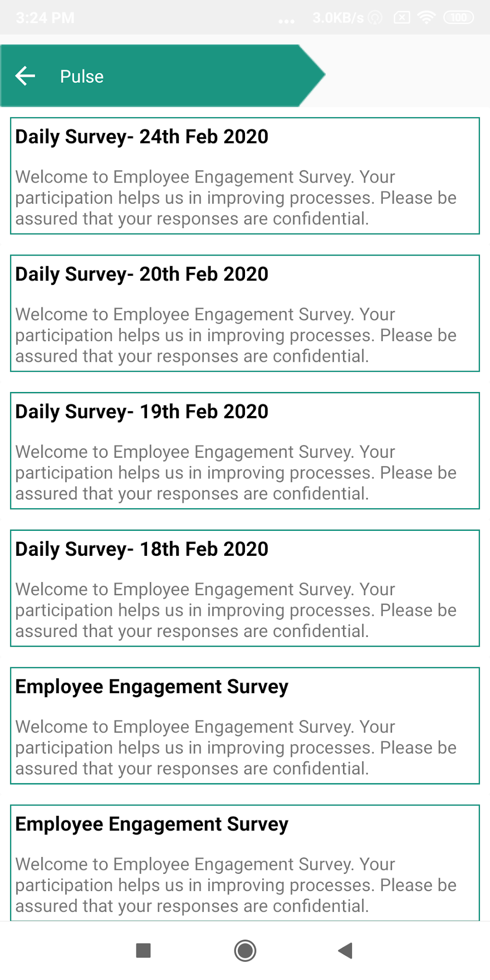
Task: Open Daily Survey- 20th Feb 2020
Action: [x=142, y=274]
